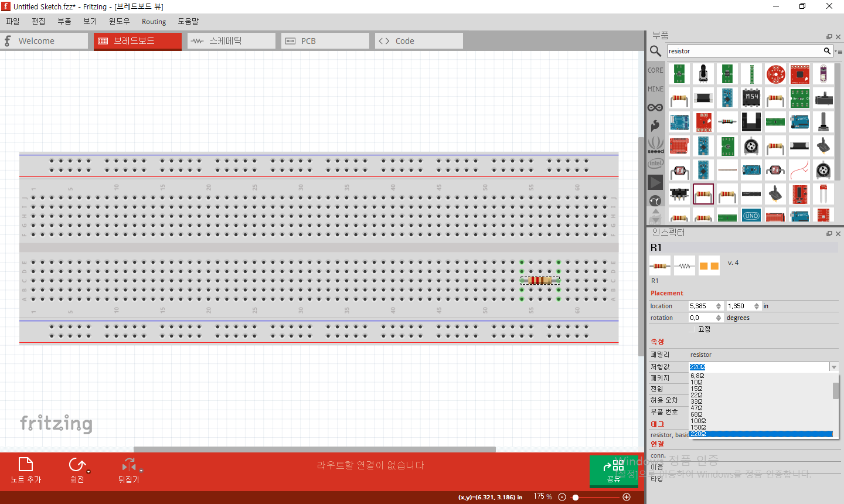Click the green Share button
Screen dimensions: 844x504
tap(614, 471)
